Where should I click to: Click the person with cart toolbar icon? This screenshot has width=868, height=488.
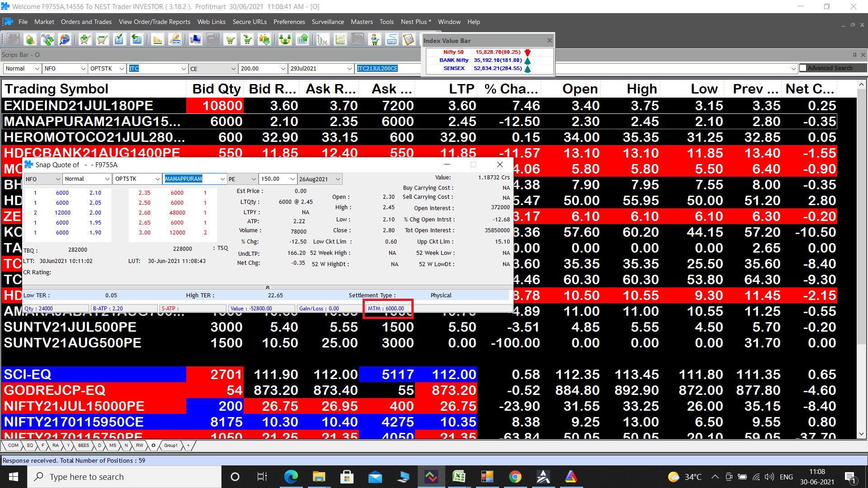tap(375, 40)
